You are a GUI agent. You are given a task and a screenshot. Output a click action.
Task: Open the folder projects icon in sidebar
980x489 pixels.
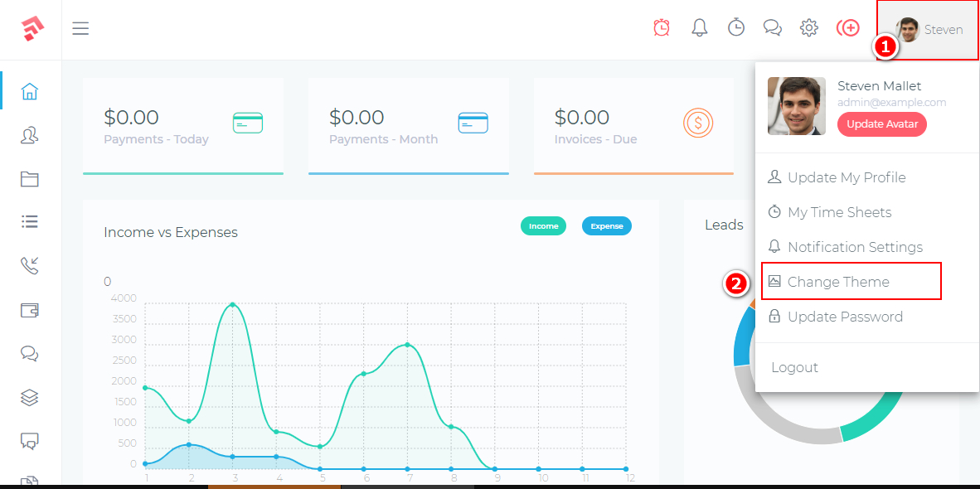point(30,179)
